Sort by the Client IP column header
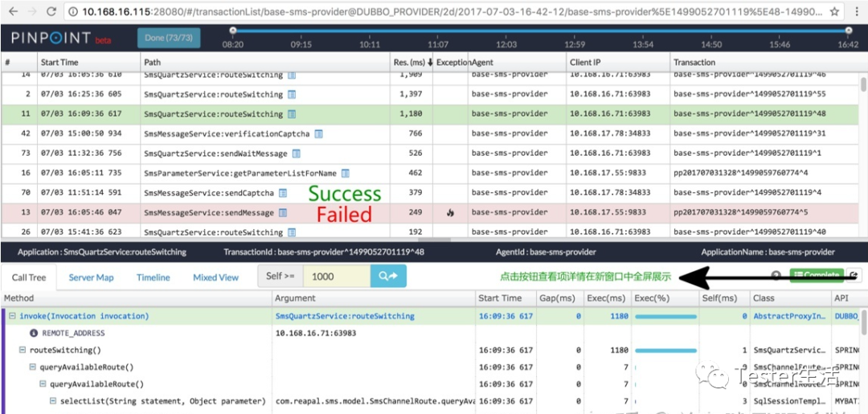This screenshot has height=414, width=868. tap(618, 63)
